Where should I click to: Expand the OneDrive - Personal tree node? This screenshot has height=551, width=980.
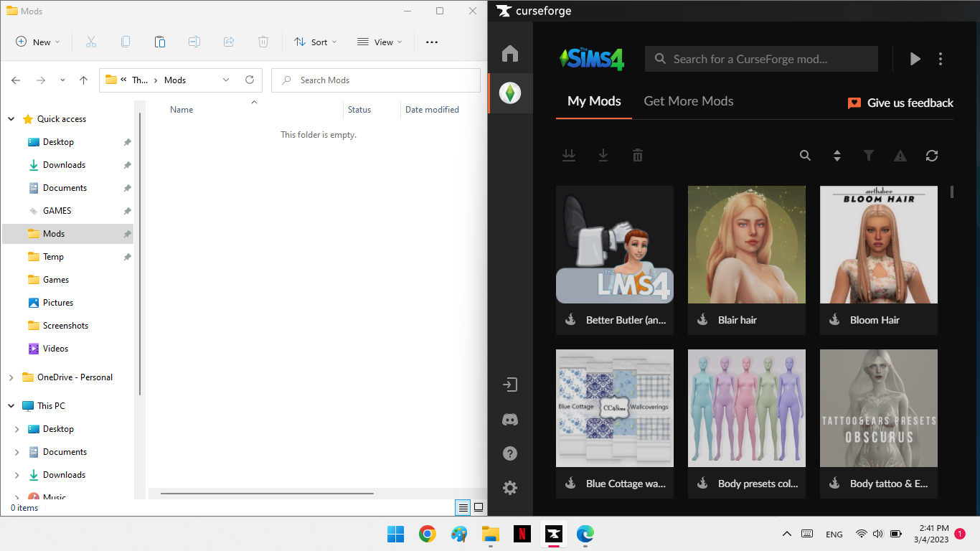coord(11,377)
